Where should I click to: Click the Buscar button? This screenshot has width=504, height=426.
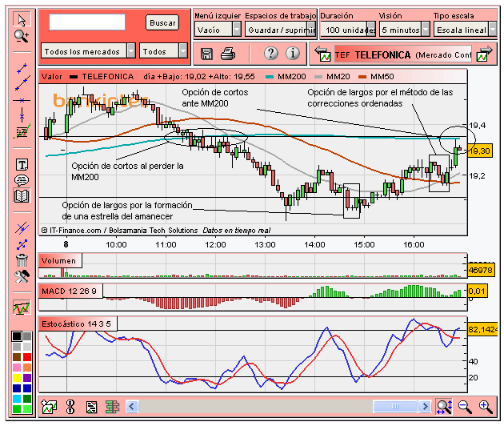162,23
